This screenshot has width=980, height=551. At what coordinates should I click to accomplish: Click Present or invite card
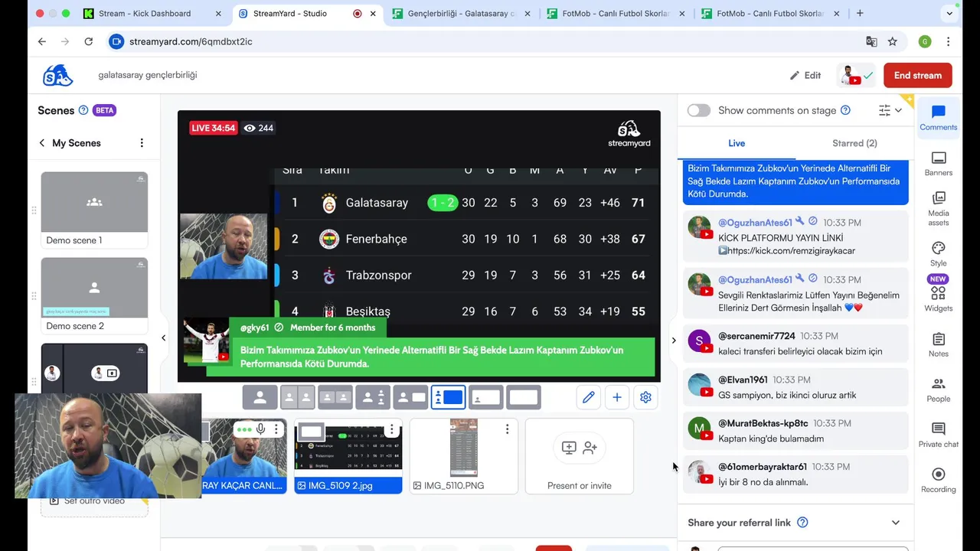point(580,456)
